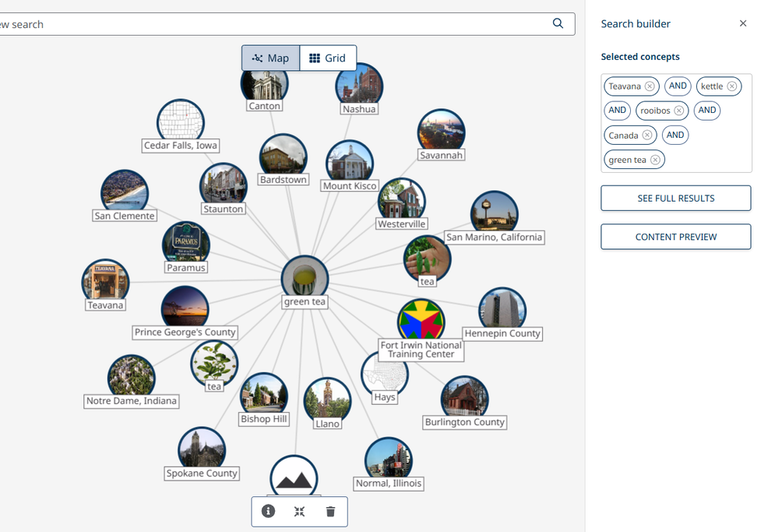Select the placeholder mountain image node
768x532 pixels.
(294, 478)
